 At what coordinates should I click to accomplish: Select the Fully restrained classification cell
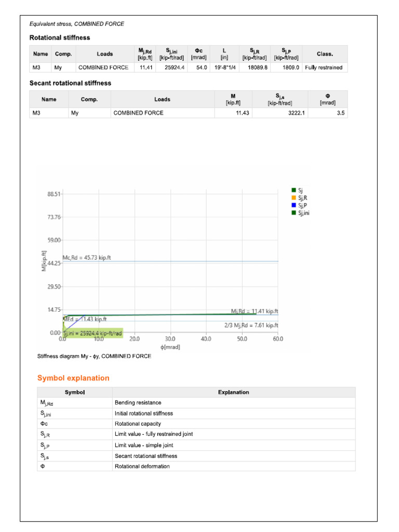[325, 68]
